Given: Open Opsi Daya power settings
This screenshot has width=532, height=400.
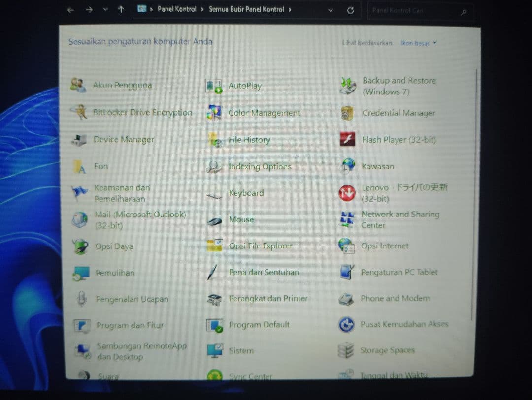Looking at the screenshot, I should [x=114, y=246].
